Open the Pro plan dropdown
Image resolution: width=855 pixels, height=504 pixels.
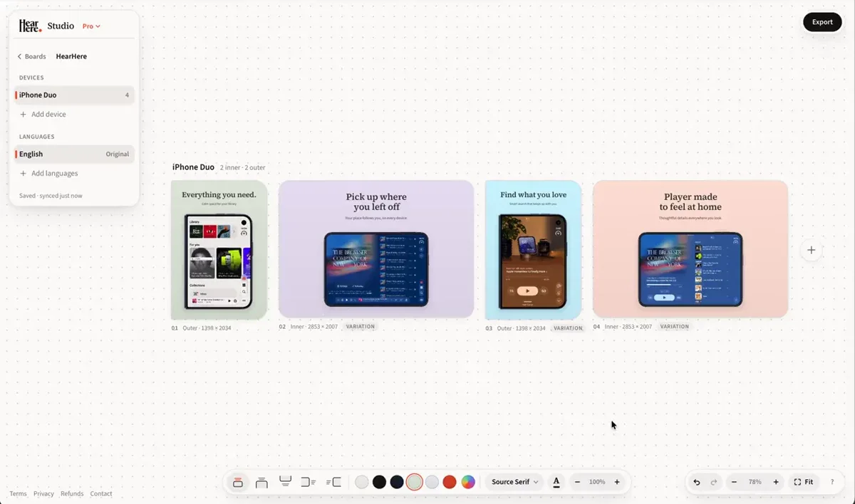coord(91,26)
